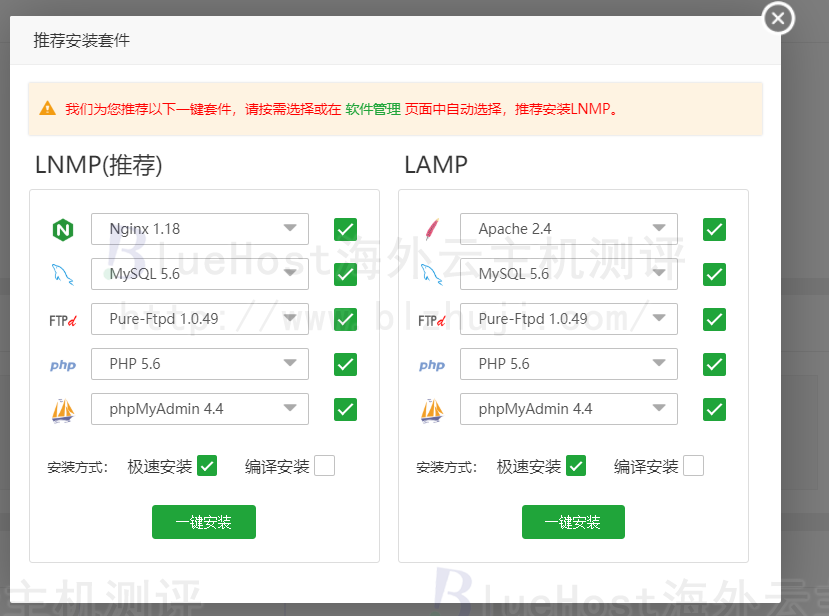829x616 pixels.
Task: Open the LAMP Pure-Ftpd 1.0.49 dropdown
Action: (569, 319)
